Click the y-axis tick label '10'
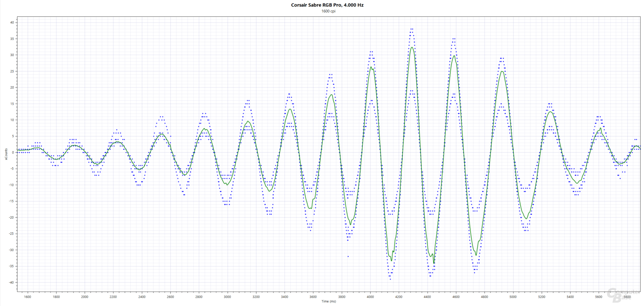The height and width of the screenshot is (306, 644). pos(12,120)
